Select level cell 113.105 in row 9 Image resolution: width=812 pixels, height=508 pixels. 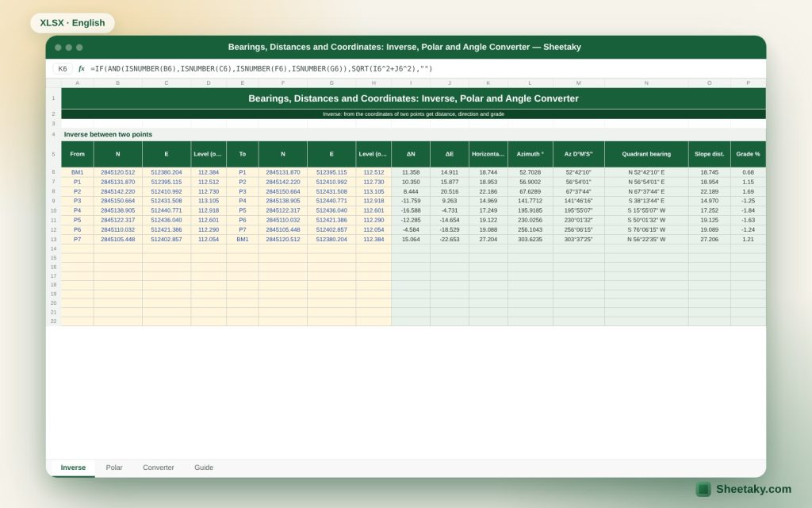pyautogui.click(x=209, y=201)
